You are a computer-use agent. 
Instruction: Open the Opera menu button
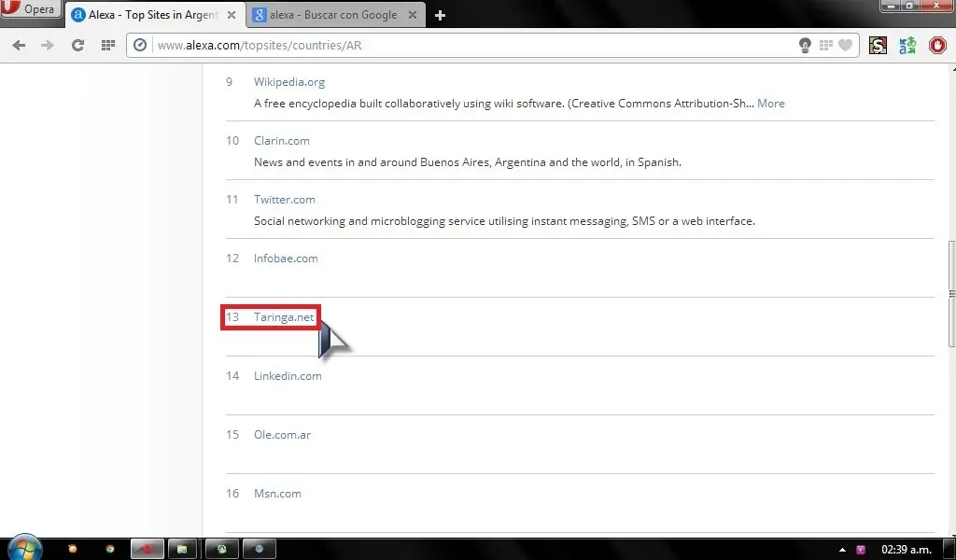(30, 9)
